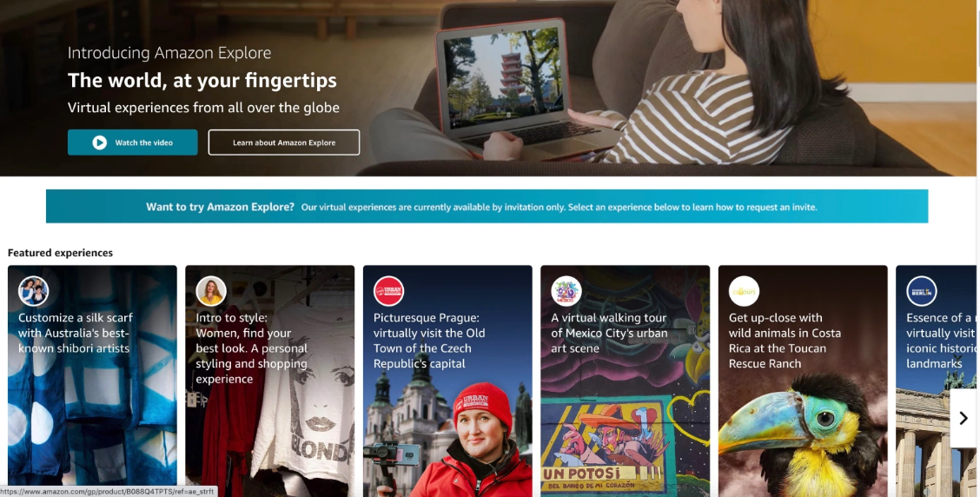This screenshot has height=497, width=980.
Task: Open the shibori artists host avatar
Action: [34, 291]
